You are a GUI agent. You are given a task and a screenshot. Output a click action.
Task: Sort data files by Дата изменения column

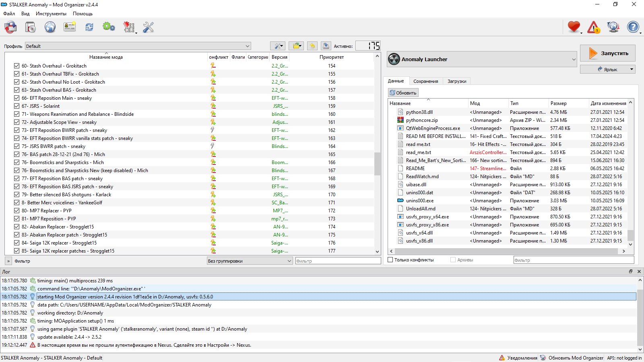pos(608,103)
